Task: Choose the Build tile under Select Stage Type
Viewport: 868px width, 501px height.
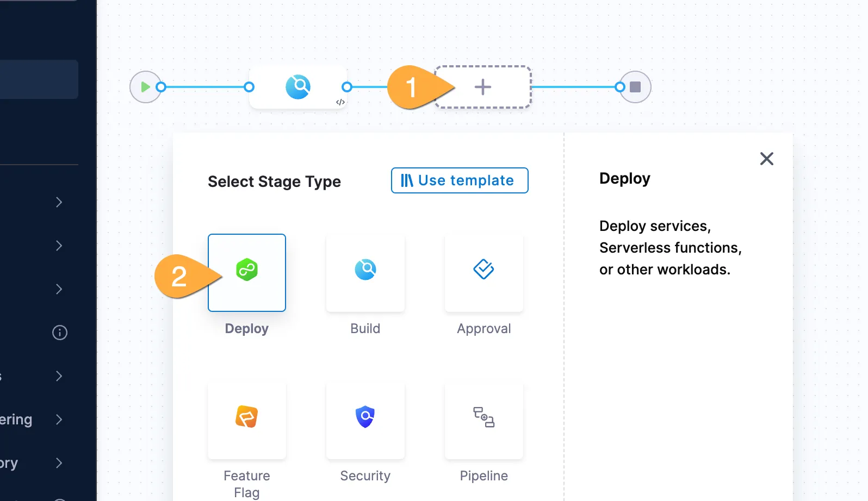Action: [x=365, y=272]
